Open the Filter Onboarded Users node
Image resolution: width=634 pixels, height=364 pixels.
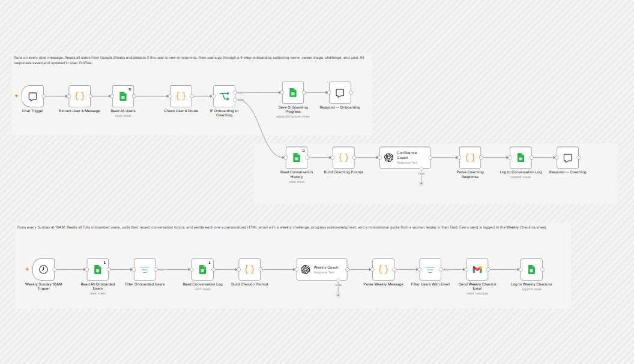pos(144,269)
